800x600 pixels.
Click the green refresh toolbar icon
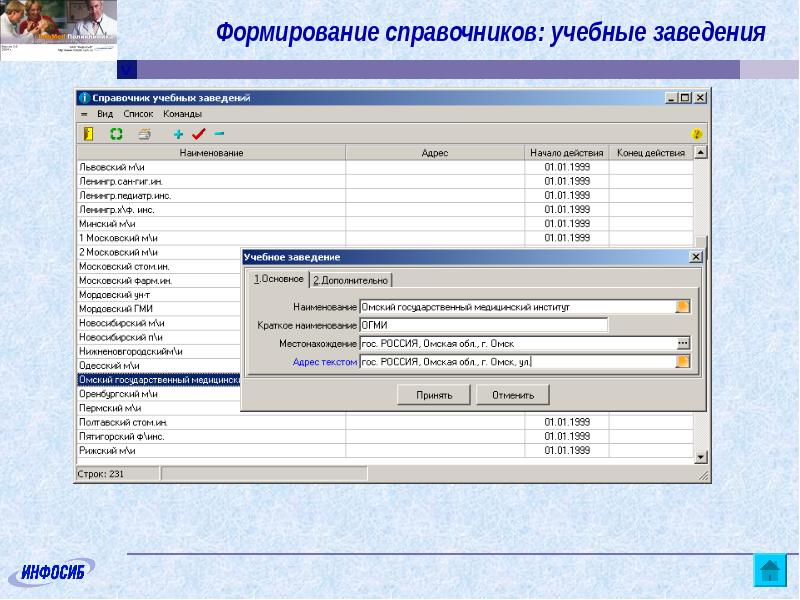(x=116, y=133)
